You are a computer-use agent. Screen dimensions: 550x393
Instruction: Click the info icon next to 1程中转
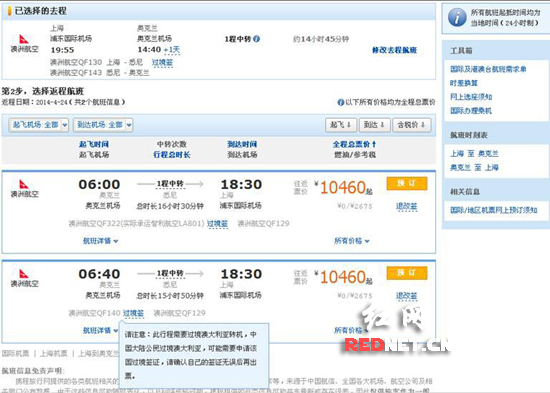click(257, 39)
